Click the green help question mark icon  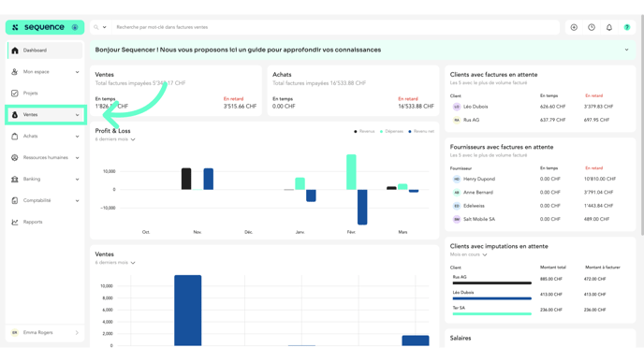coord(627,27)
